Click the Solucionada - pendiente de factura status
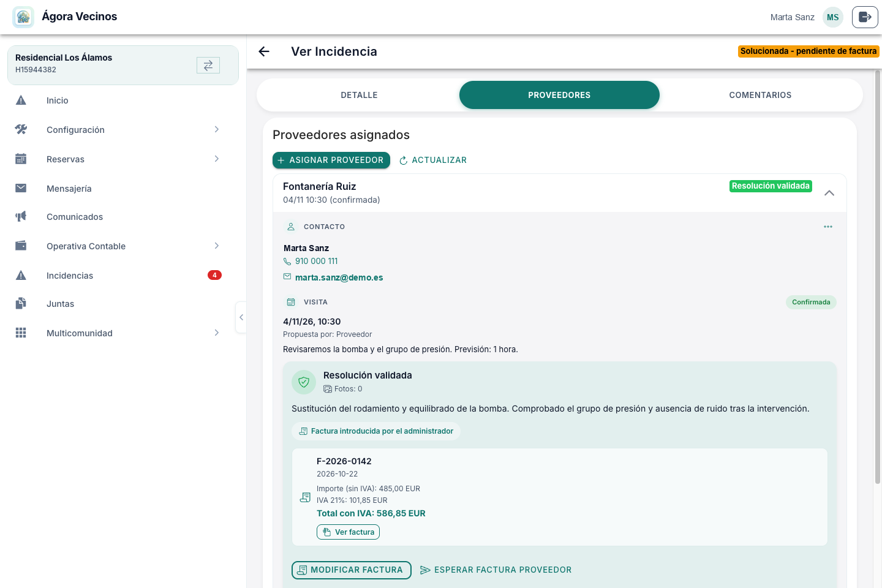Viewport: 882px width, 588px height. (809, 51)
